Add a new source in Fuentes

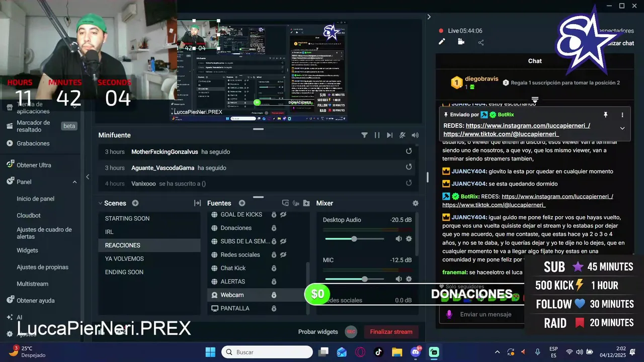coord(242,203)
